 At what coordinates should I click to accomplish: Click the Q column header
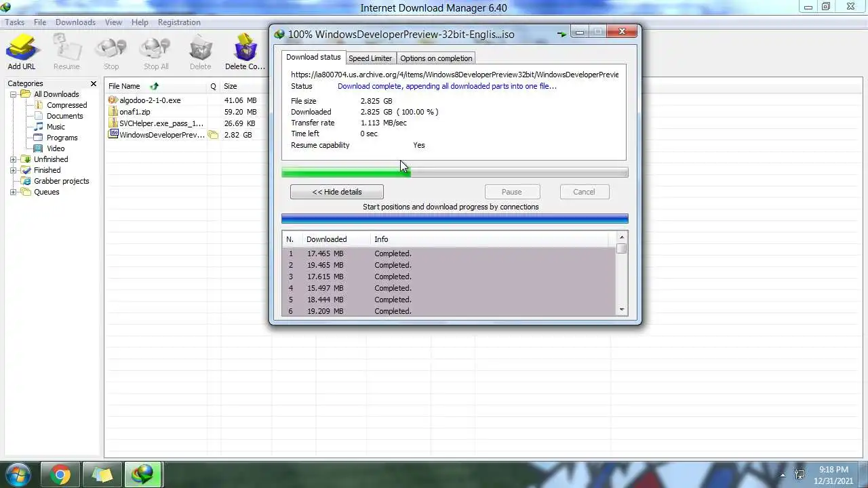(213, 86)
